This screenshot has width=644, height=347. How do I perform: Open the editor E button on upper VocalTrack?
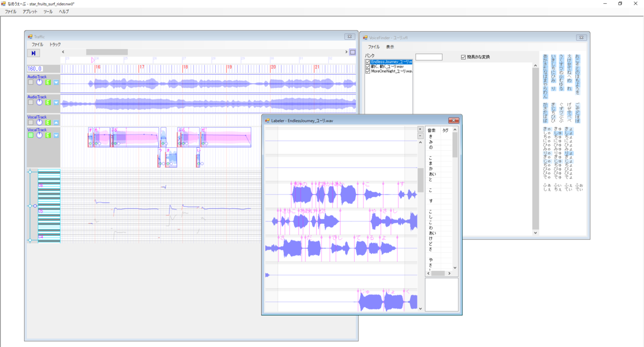click(x=48, y=122)
